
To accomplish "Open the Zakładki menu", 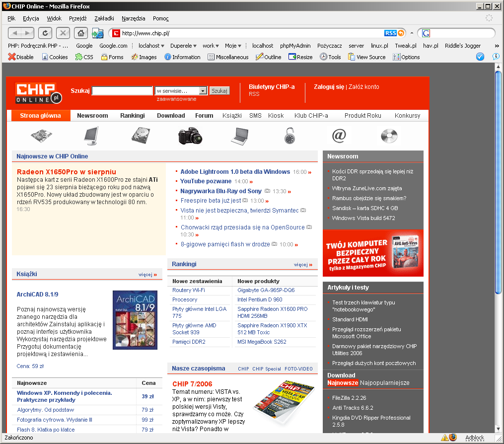I will tap(104, 18).
